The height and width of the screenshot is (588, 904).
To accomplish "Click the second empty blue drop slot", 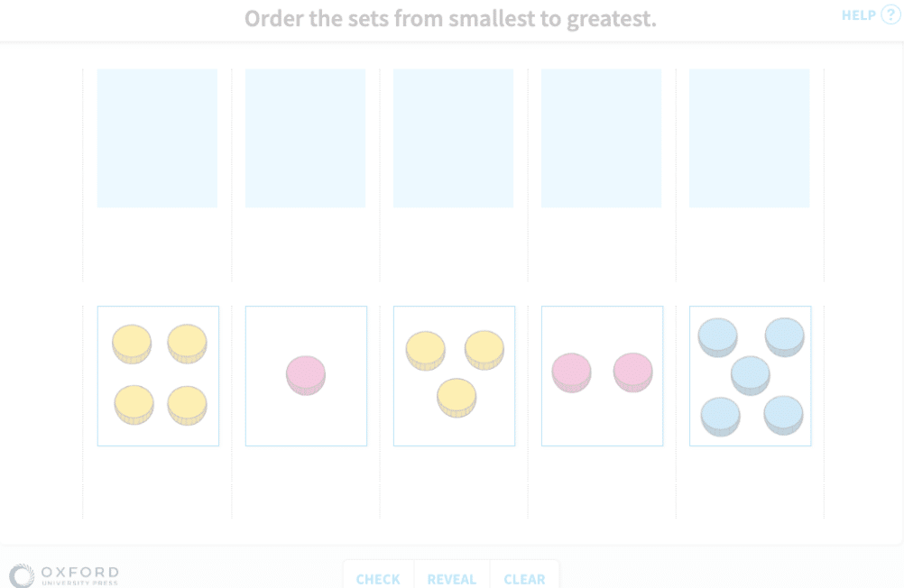I will point(305,138).
